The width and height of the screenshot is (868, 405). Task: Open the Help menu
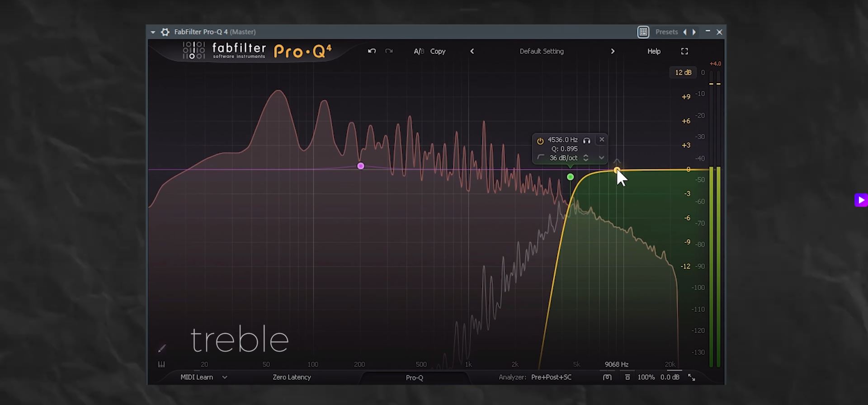(x=654, y=51)
